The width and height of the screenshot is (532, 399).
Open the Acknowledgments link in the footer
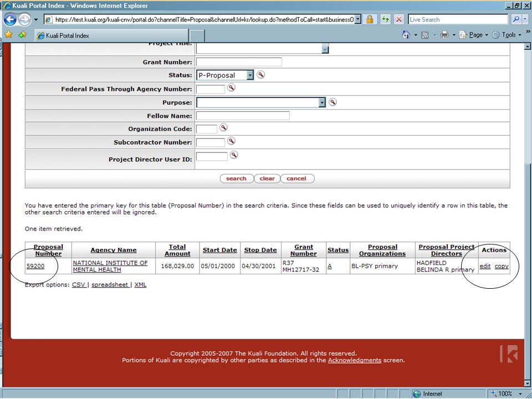coord(355,360)
